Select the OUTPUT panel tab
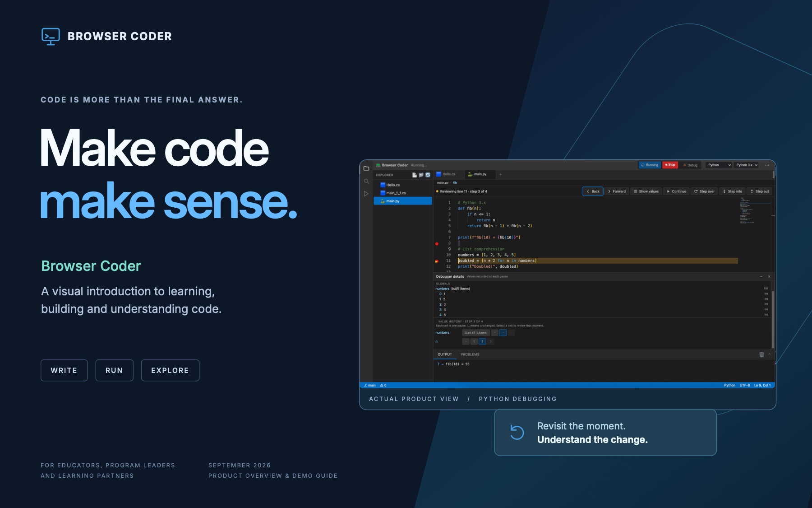 [x=445, y=354]
